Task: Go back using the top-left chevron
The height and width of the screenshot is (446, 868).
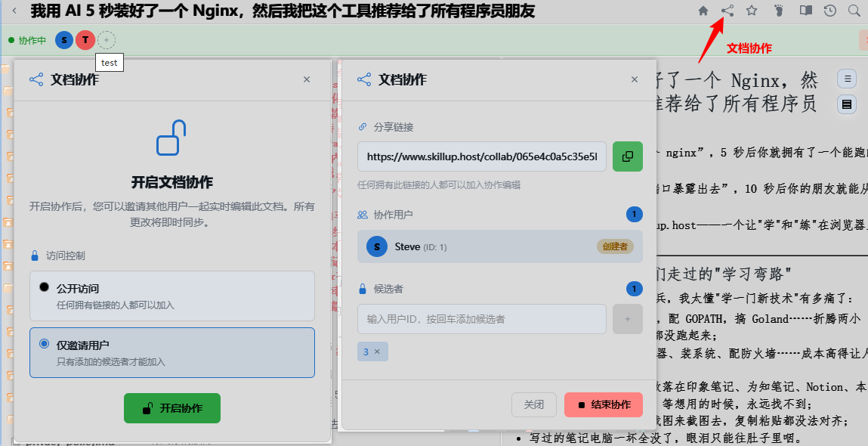Action: [14, 11]
